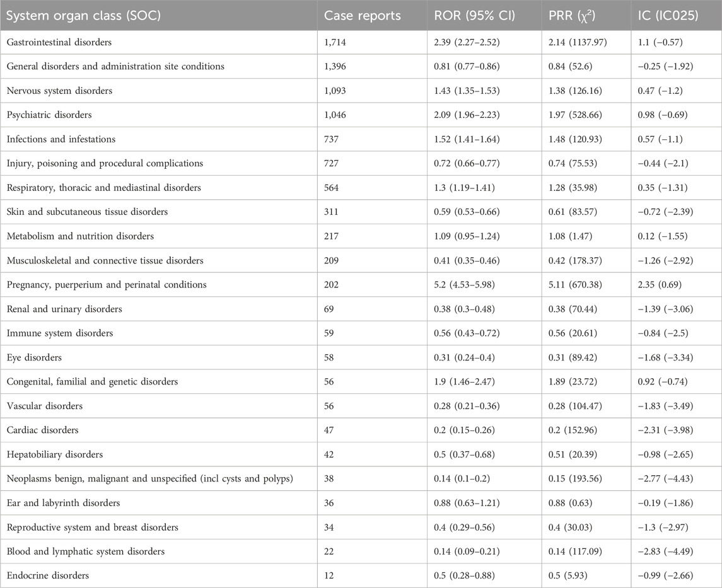Select IC value '−2.83 (−4.49)'
This screenshot has height=588, width=722.
pos(665,551)
